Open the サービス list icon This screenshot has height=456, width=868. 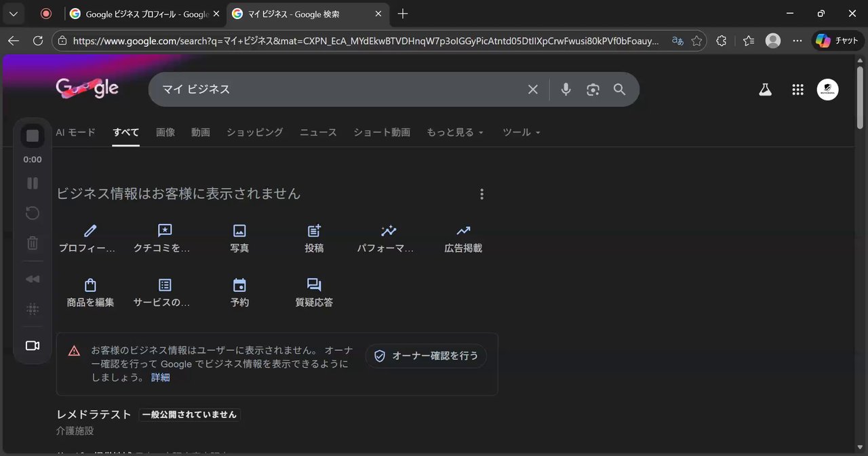[165, 285]
